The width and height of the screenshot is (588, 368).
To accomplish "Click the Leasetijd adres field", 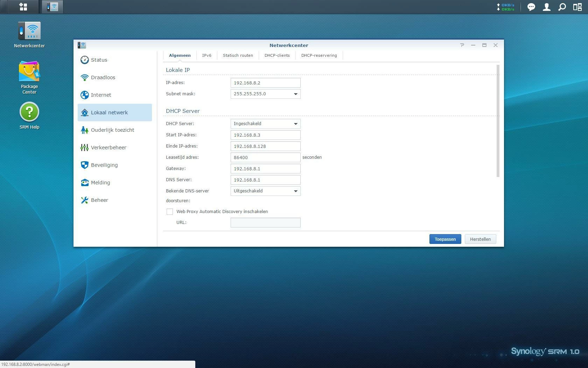I will click(266, 157).
